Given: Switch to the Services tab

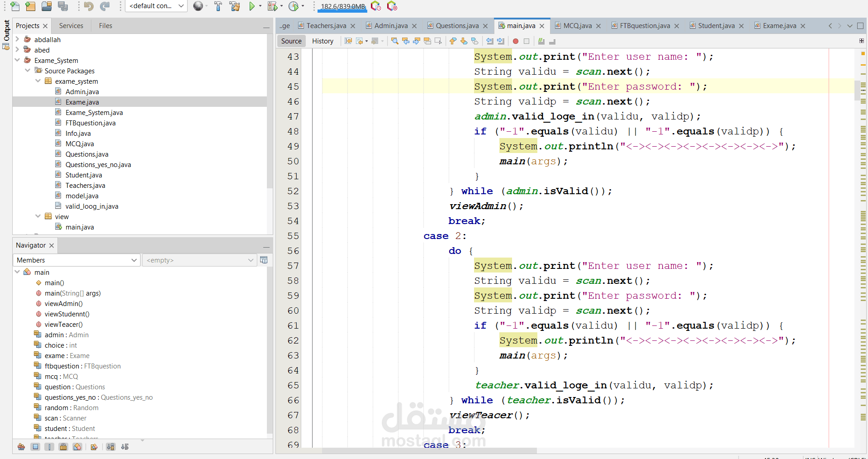Looking at the screenshot, I should pos(71,26).
